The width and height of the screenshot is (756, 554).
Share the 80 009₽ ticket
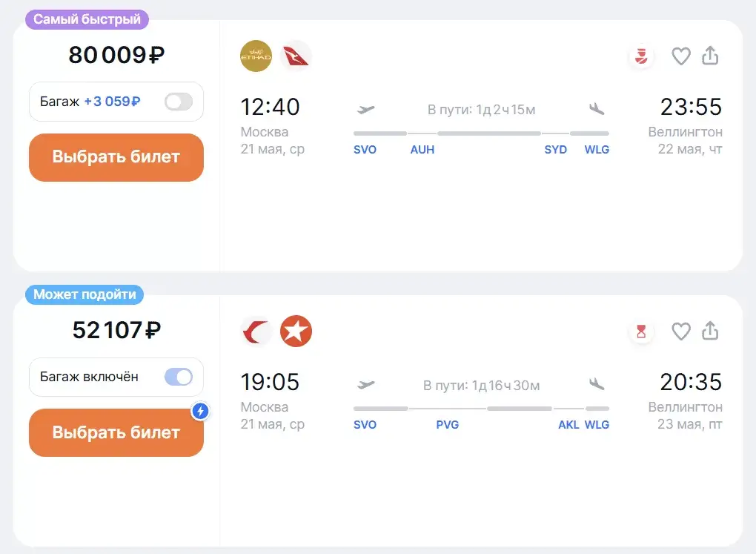pyautogui.click(x=710, y=56)
